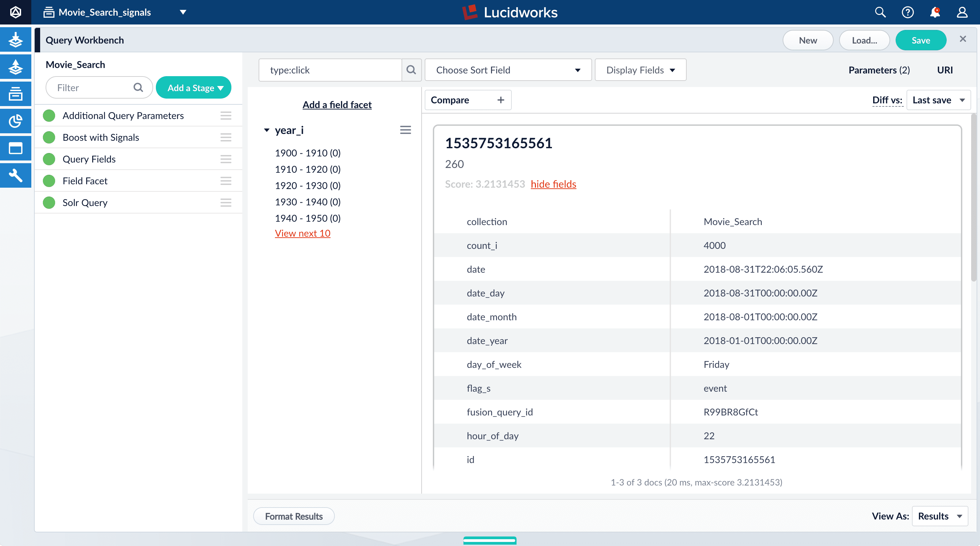Open the Choose Sort Field dropdown
Screen dimensions: 980x546
click(508, 70)
